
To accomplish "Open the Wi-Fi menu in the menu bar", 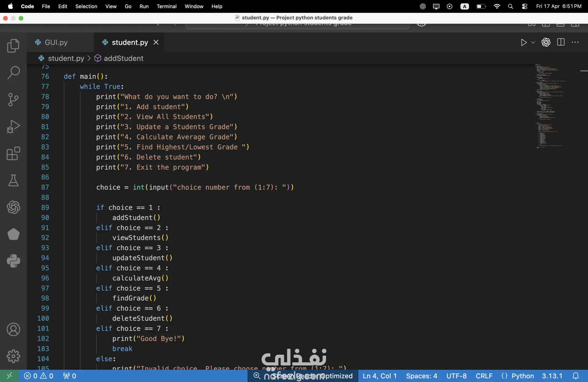I will (497, 6).
